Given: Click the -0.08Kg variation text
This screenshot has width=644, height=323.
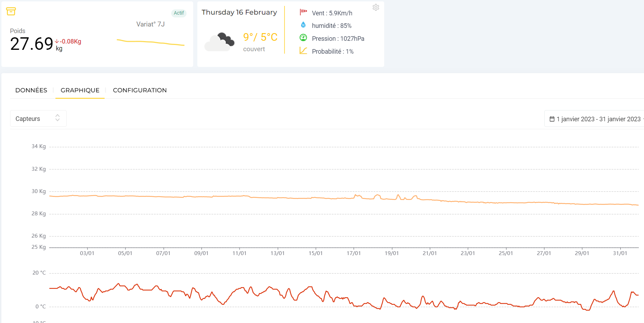Looking at the screenshot, I should pos(70,41).
